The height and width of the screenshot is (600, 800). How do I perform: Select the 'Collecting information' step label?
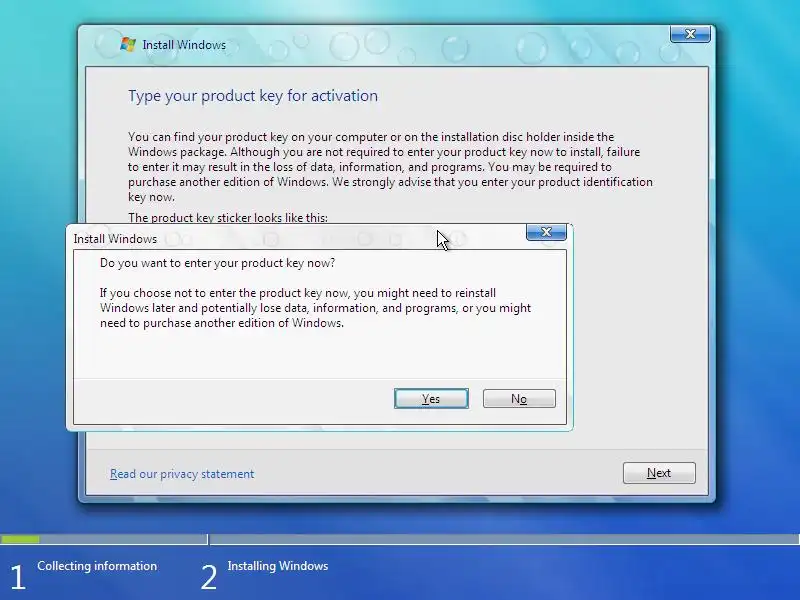coord(97,566)
